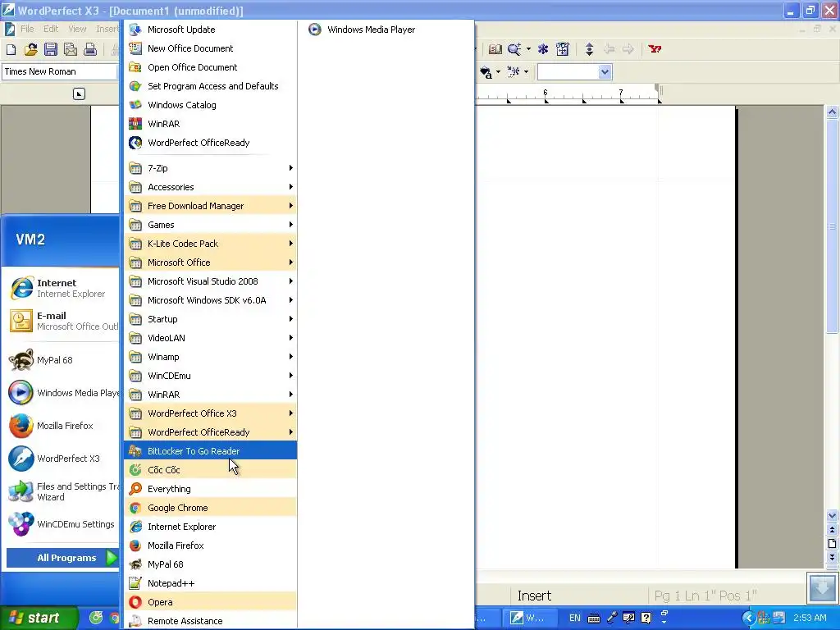Open Windows Media Player from the start panel

[62, 393]
